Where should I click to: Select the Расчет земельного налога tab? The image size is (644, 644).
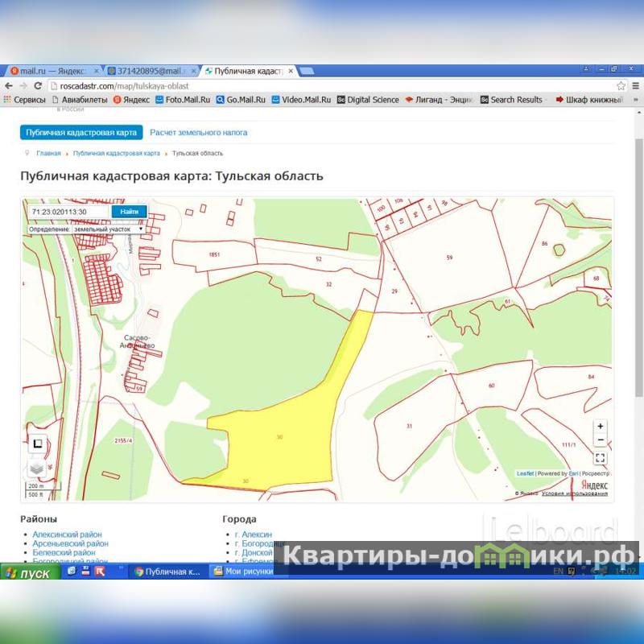tap(198, 132)
